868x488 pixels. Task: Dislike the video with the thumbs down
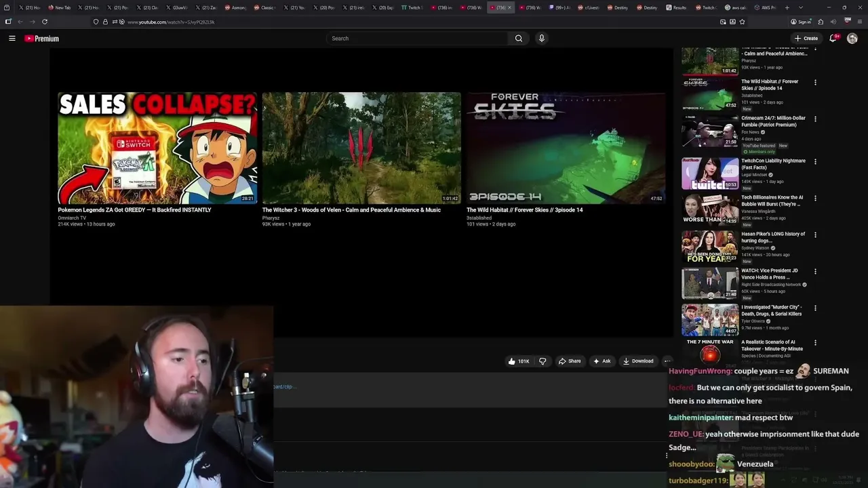click(x=542, y=361)
